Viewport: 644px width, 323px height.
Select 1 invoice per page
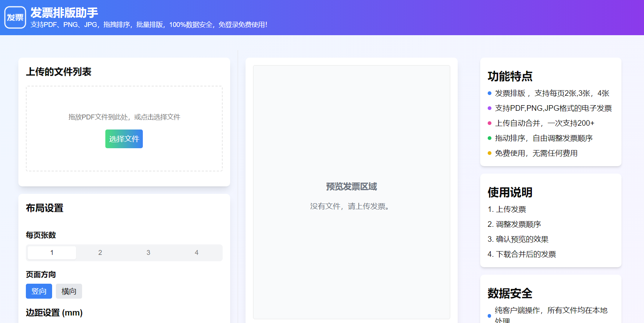pos(52,253)
